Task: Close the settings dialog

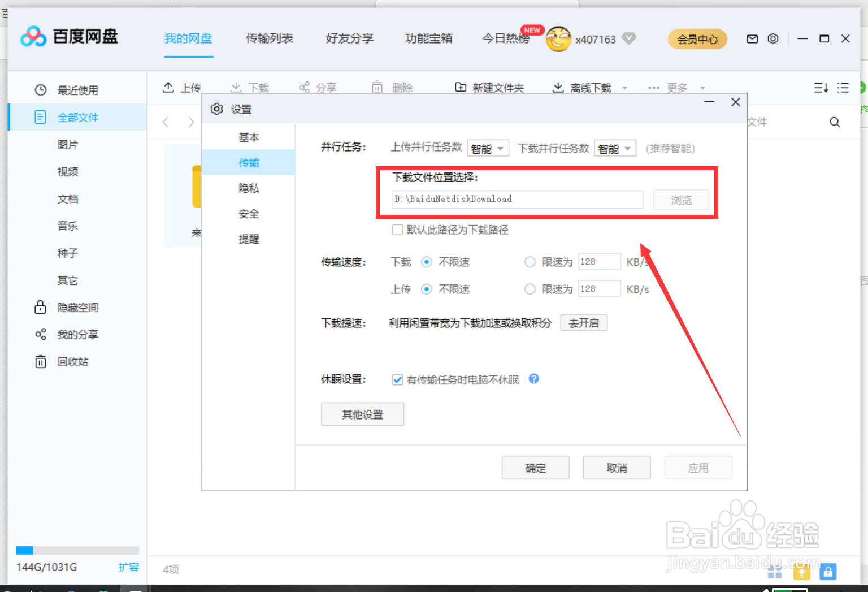Action: pyautogui.click(x=736, y=102)
